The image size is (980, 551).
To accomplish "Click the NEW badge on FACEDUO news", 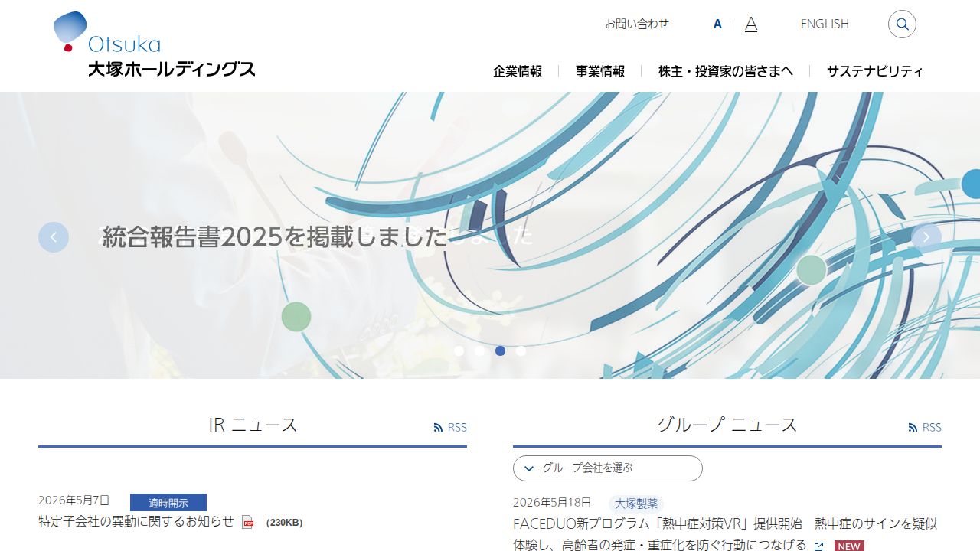I will [x=849, y=546].
